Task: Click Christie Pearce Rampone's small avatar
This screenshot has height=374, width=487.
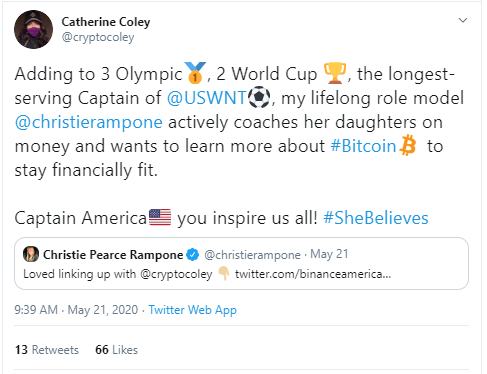Action: 31,254
